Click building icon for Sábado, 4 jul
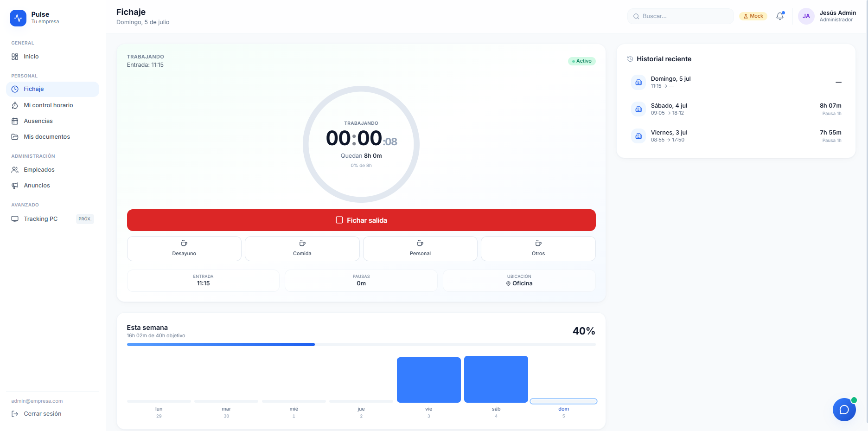Image resolution: width=868 pixels, height=431 pixels. tap(638, 109)
